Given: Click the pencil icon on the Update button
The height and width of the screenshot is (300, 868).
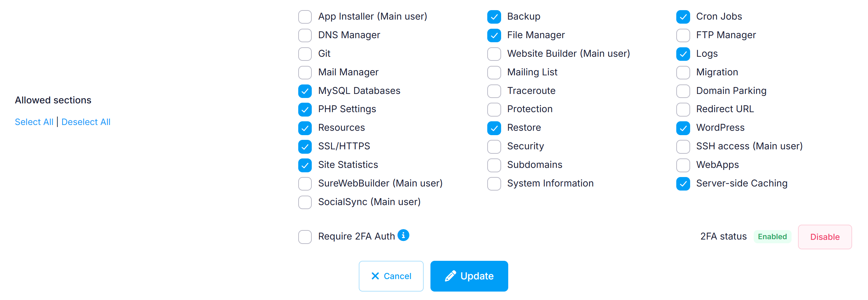Looking at the screenshot, I should (449, 276).
